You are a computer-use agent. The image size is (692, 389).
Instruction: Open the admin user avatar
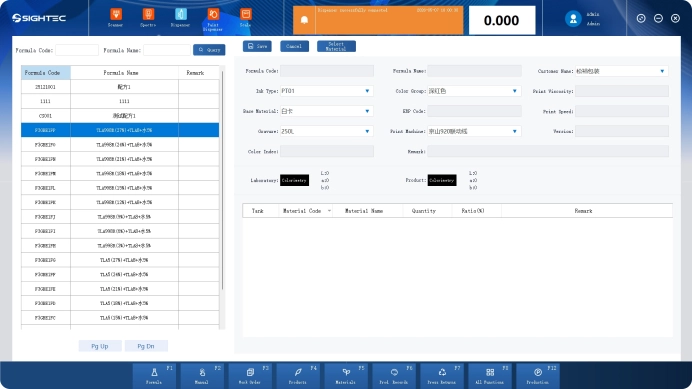573,19
